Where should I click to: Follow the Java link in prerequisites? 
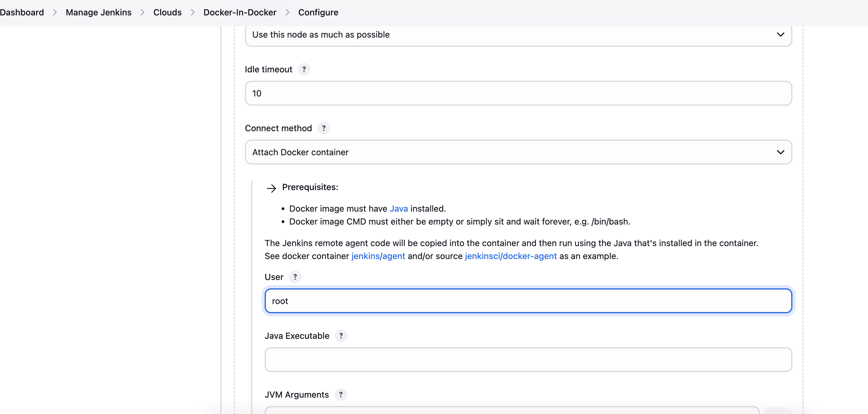tap(399, 209)
